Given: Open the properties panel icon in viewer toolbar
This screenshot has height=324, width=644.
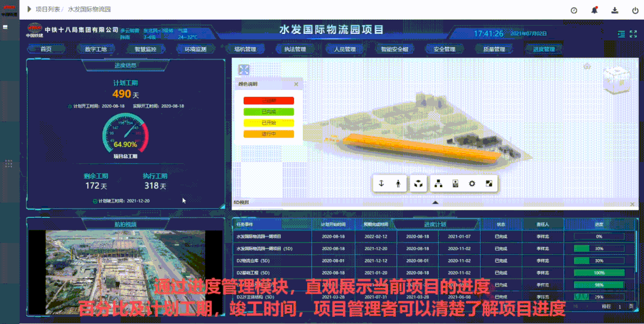Looking at the screenshot, I should point(455,184).
